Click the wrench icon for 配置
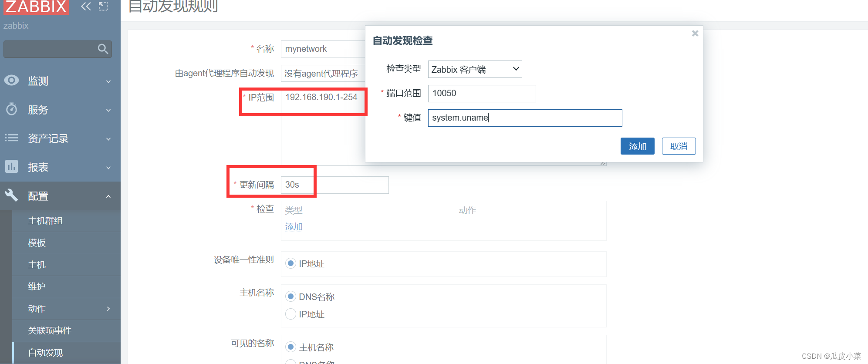 [x=12, y=195]
